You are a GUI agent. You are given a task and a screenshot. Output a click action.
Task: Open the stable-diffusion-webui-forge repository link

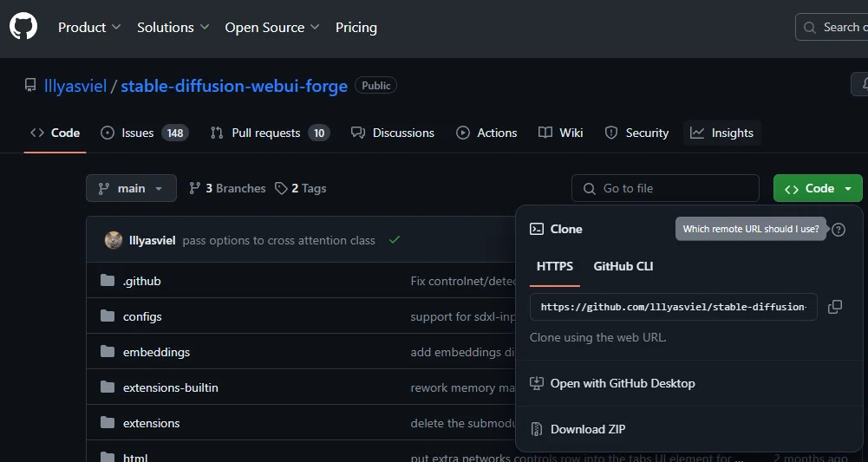tap(234, 86)
